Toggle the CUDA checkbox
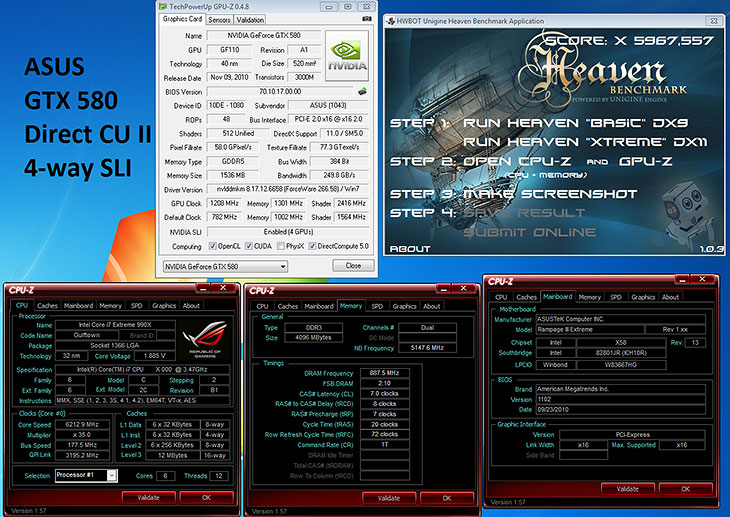Screen dimensions: 730x517 (x=249, y=246)
